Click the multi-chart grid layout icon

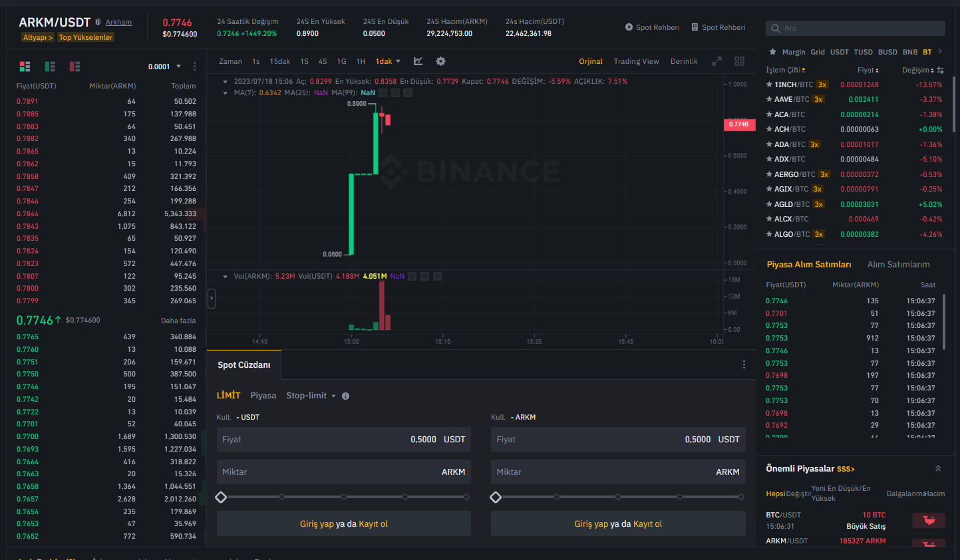739,61
